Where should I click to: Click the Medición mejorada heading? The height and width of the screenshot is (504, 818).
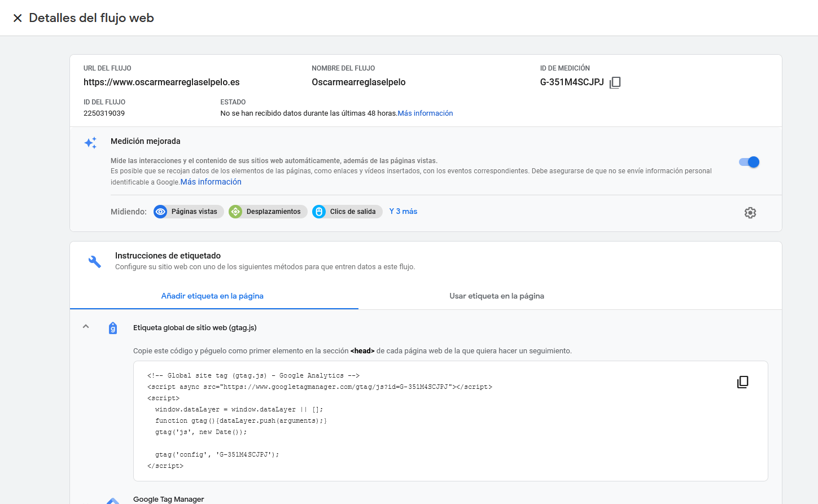[146, 141]
